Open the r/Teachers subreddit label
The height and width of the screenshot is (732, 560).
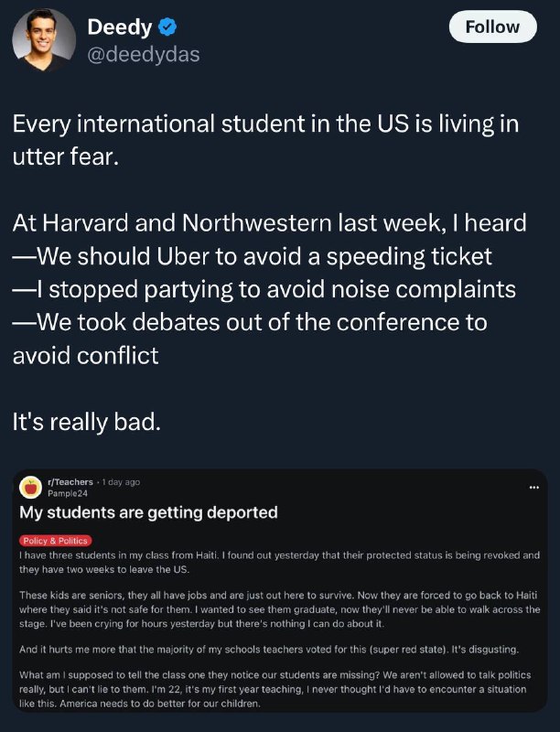coord(70,482)
